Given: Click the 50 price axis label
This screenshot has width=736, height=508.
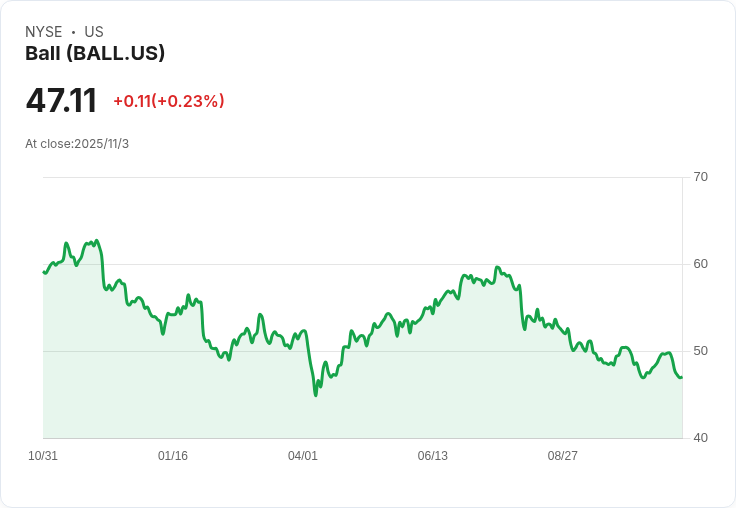Looking at the screenshot, I should [701, 351].
